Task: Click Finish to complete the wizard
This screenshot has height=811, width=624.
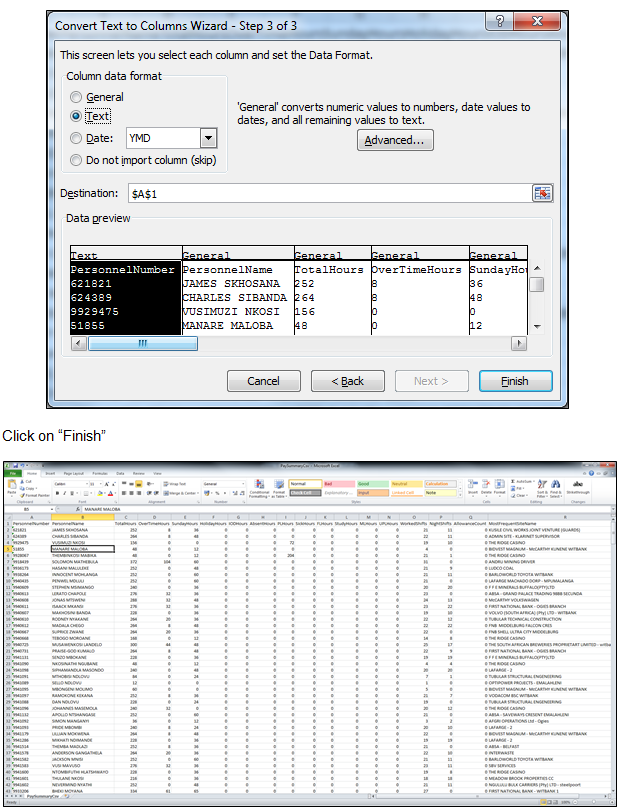Action: coord(515,381)
